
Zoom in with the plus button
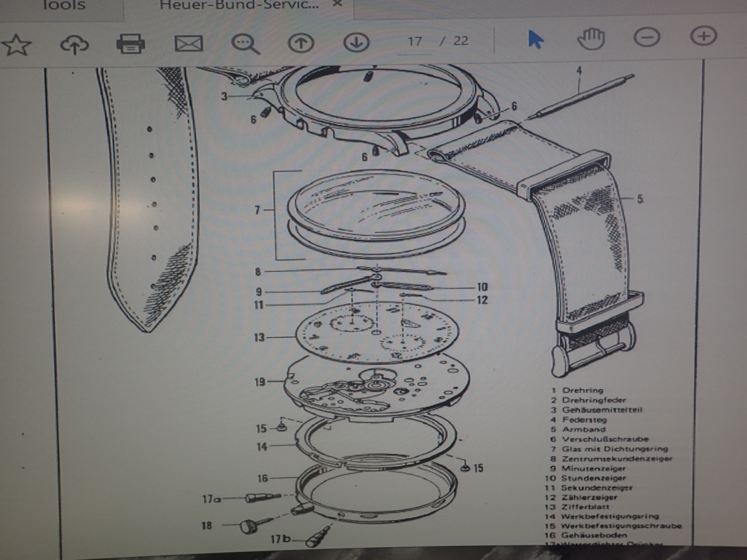tap(704, 36)
